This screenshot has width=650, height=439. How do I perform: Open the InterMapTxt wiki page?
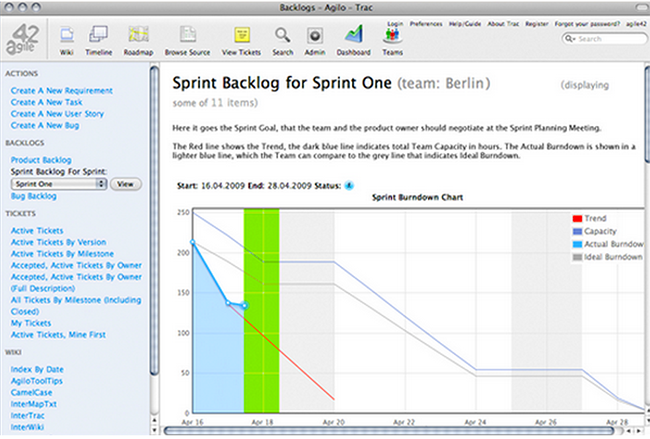(x=34, y=404)
